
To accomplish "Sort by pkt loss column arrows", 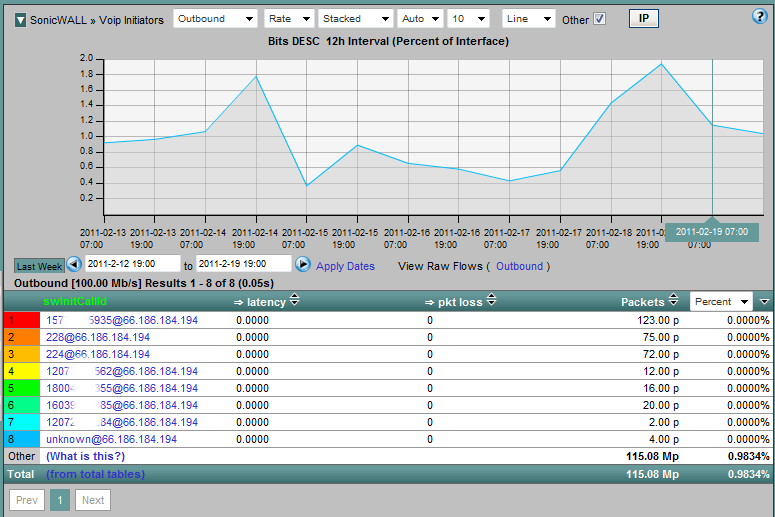I will tap(490, 302).
